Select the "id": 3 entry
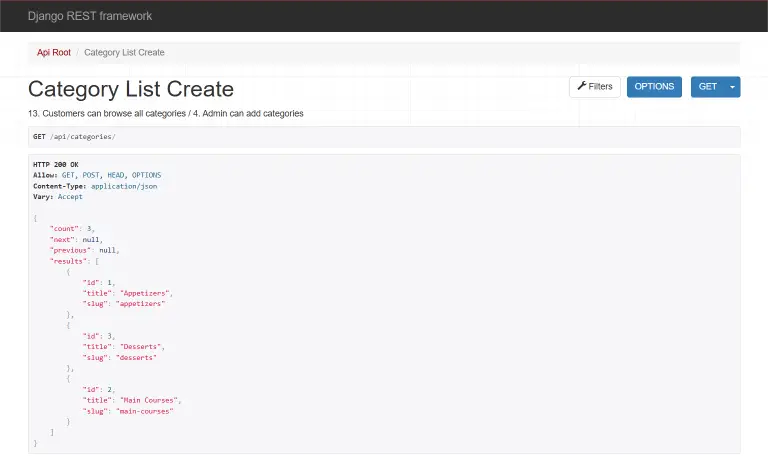This screenshot has width=768, height=456. pos(99,336)
